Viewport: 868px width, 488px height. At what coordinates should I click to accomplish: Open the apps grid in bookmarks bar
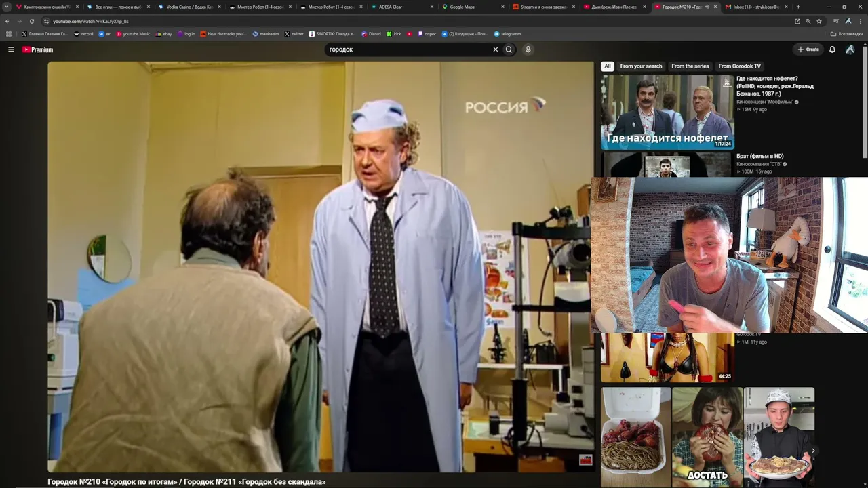(9, 34)
